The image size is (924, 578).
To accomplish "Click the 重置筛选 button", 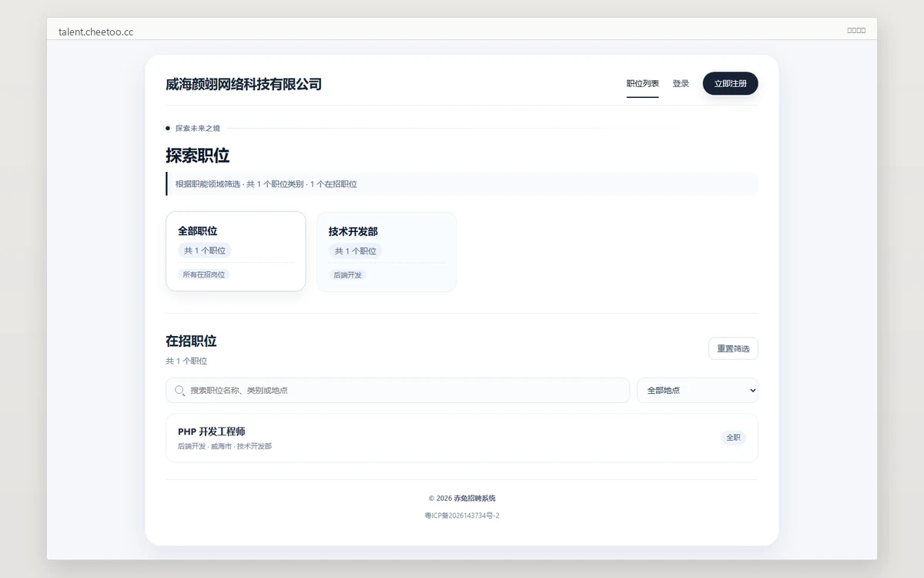I will pyautogui.click(x=733, y=348).
